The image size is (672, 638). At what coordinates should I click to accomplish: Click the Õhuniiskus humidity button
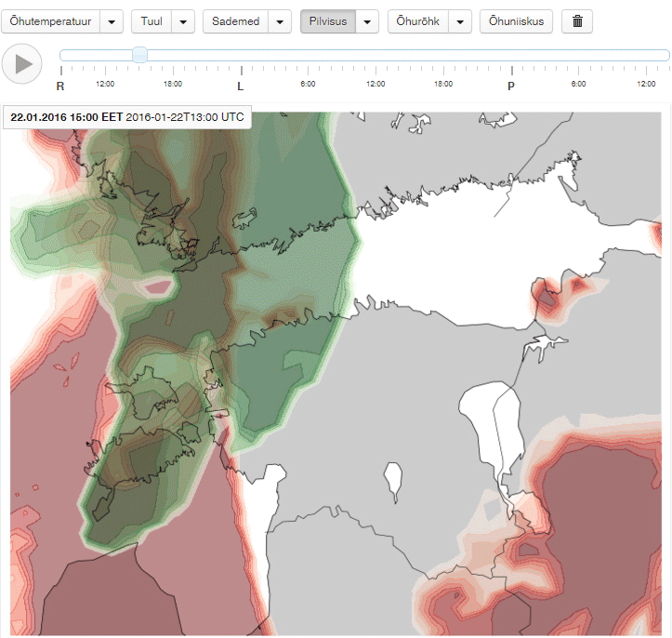tap(516, 21)
